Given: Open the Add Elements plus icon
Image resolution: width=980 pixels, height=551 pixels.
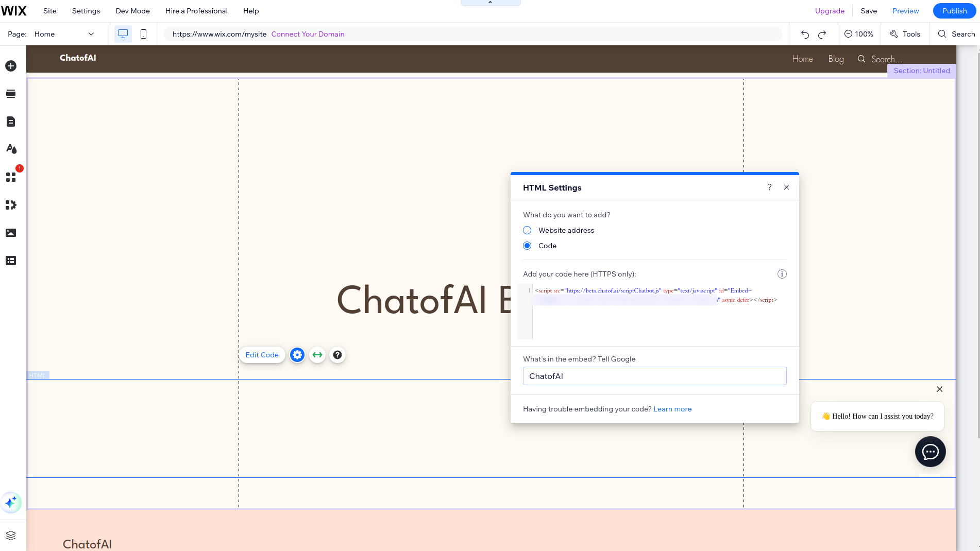Looking at the screenshot, I should point(11,66).
